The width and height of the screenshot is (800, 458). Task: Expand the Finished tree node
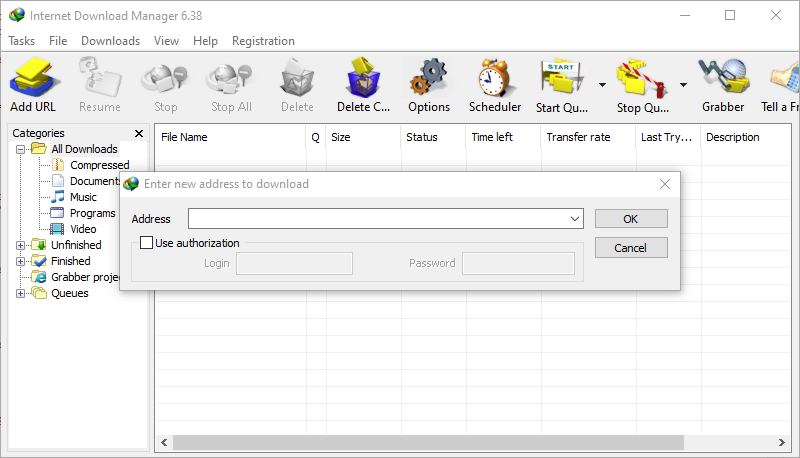tap(20, 262)
